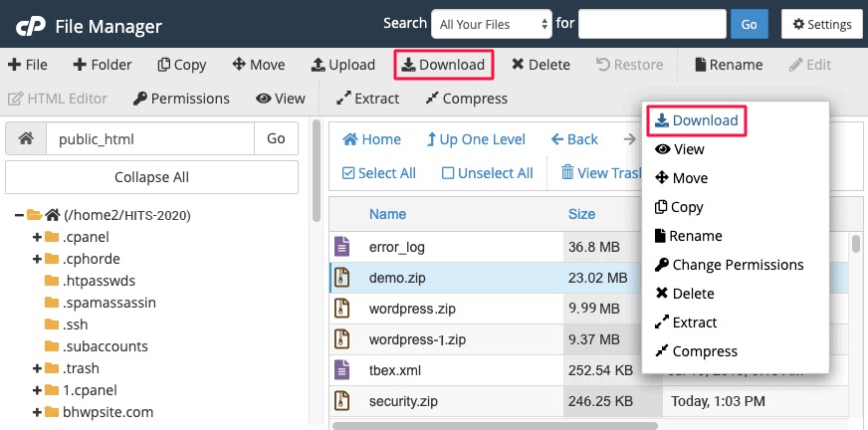Expand the .cpanel folder in tree
The image size is (868, 430).
(x=37, y=237)
